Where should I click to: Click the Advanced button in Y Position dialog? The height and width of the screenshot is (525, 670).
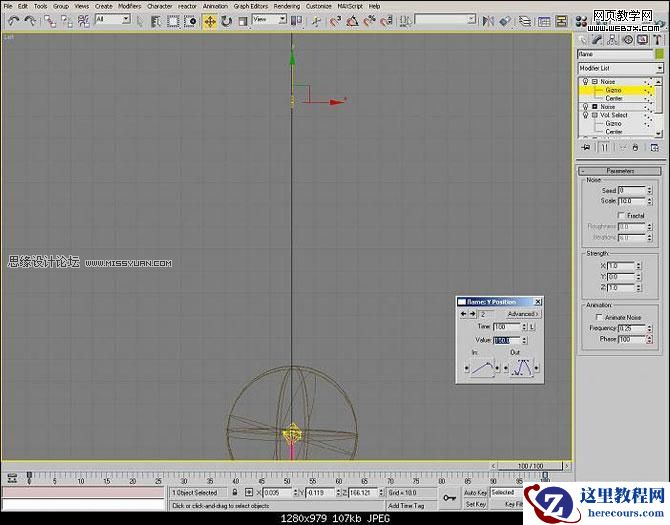tap(523, 314)
